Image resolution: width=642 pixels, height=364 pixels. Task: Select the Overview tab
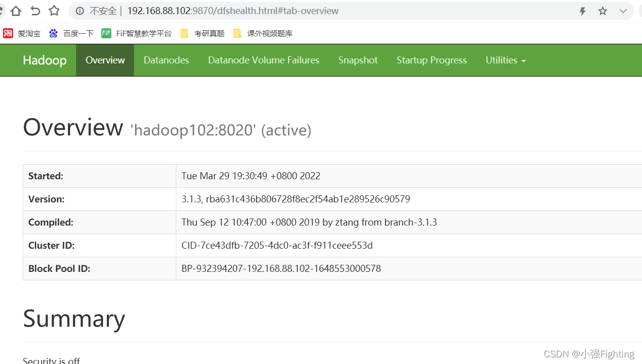105,60
